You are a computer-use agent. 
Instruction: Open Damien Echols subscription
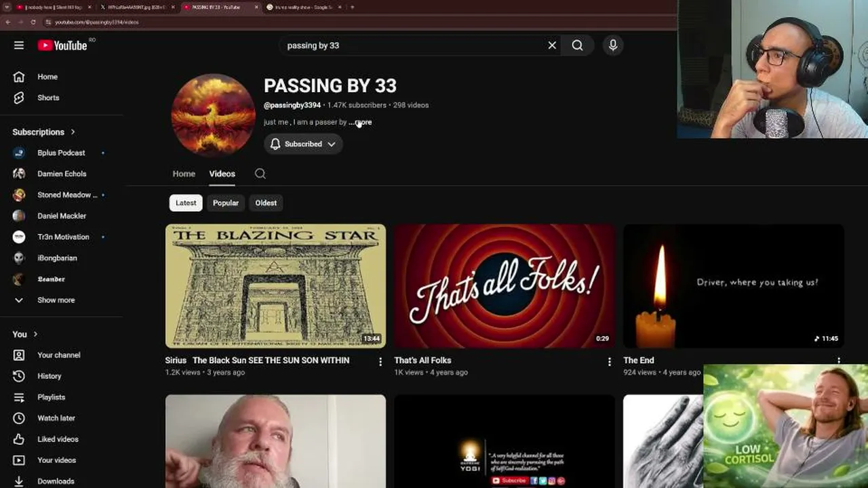click(x=61, y=174)
